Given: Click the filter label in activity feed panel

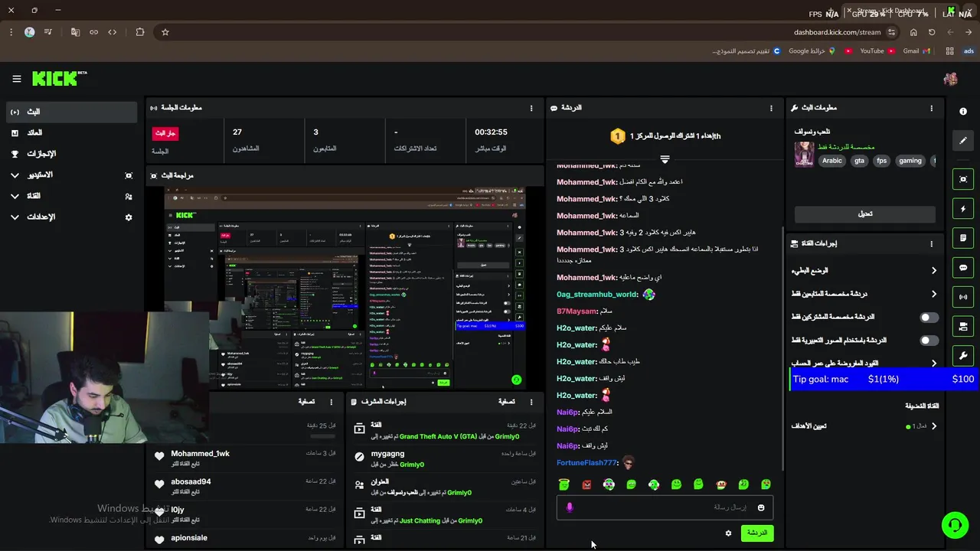Looking at the screenshot, I should click(x=306, y=401).
